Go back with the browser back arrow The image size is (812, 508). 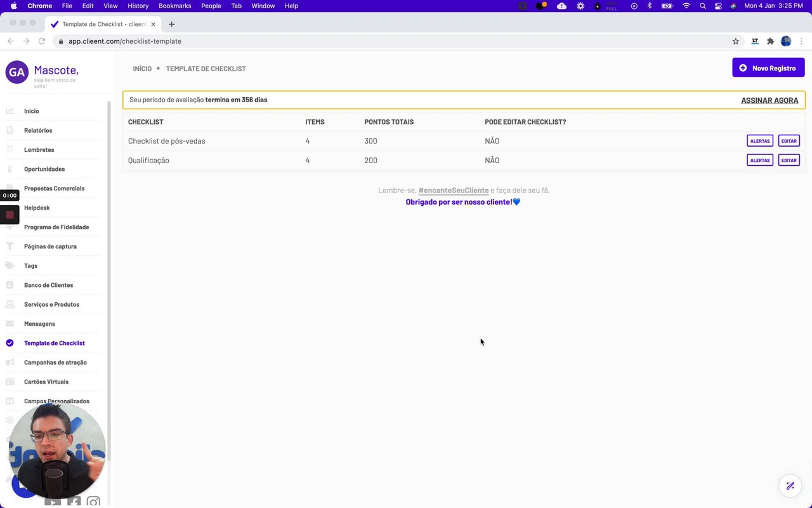click(x=11, y=41)
